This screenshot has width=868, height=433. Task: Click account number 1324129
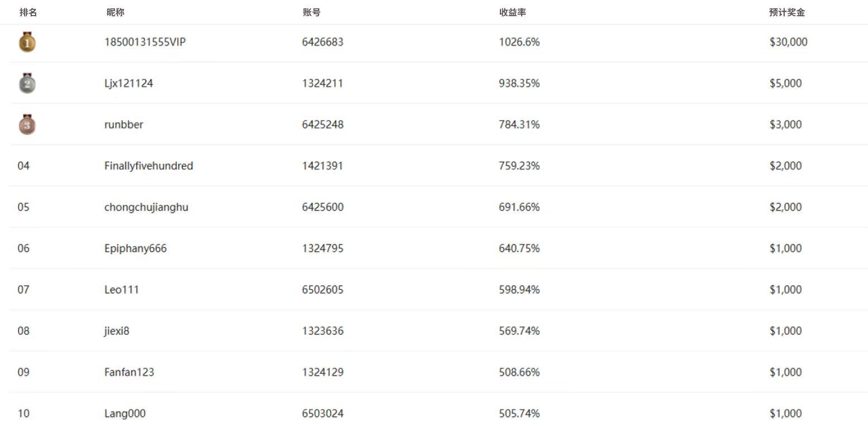pyautogui.click(x=323, y=372)
